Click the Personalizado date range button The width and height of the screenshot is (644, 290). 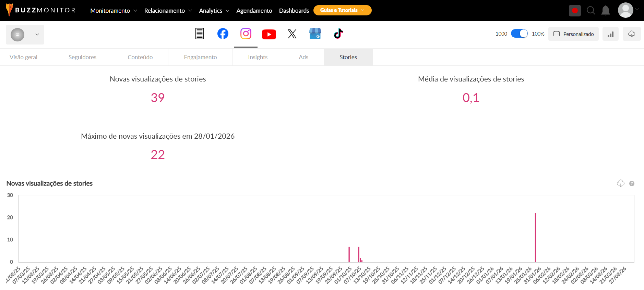coord(573,34)
